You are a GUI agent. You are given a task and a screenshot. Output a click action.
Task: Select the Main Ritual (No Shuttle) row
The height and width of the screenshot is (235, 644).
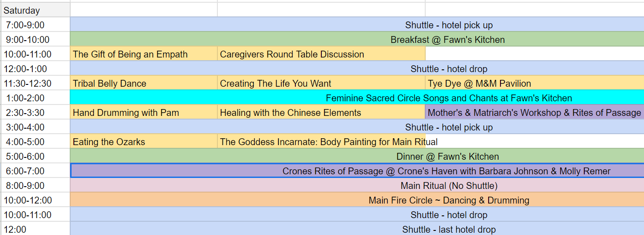pos(357,185)
